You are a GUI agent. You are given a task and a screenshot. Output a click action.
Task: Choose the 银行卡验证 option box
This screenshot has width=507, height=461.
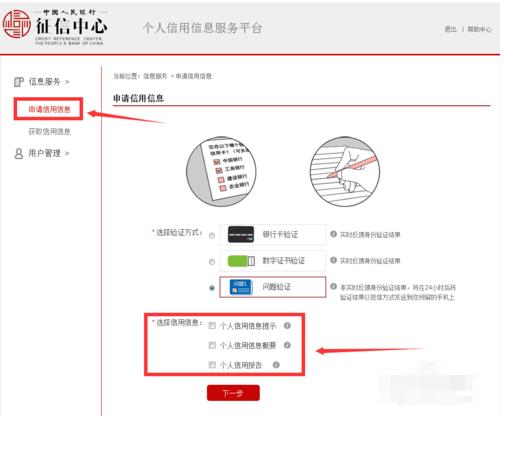point(273,234)
